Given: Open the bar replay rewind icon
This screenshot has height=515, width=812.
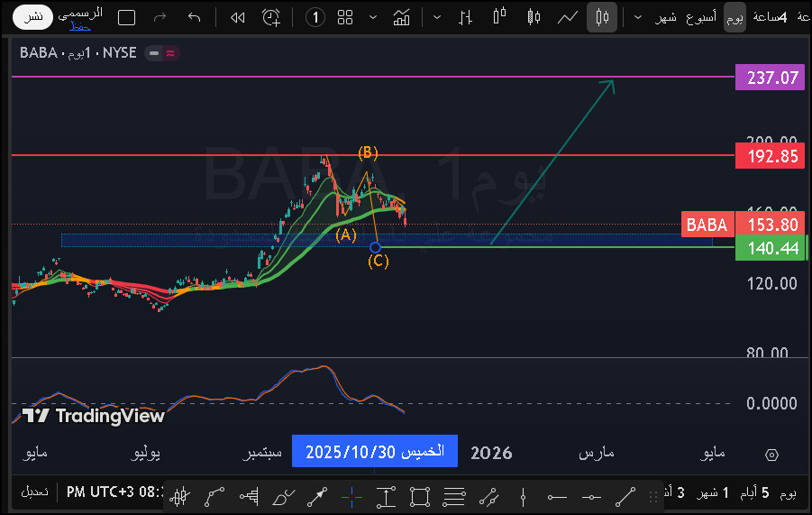Looking at the screenshot, I should [237, 18].
